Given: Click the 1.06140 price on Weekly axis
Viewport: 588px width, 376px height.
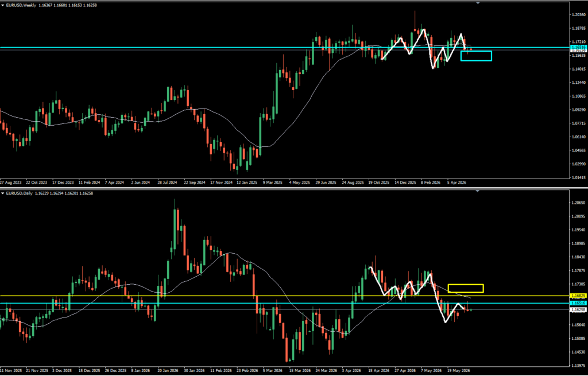Looking at the screenshot, I should tap(579, 137).
